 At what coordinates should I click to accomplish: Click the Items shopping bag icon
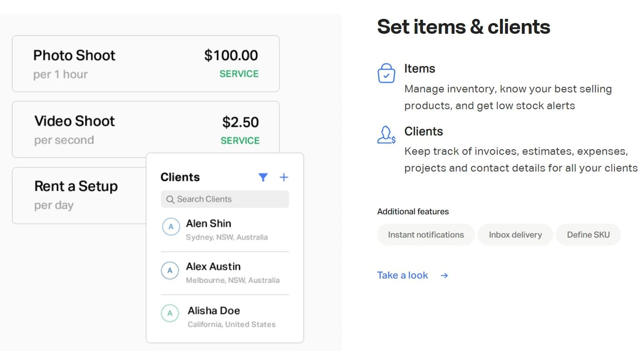[386, 73]
